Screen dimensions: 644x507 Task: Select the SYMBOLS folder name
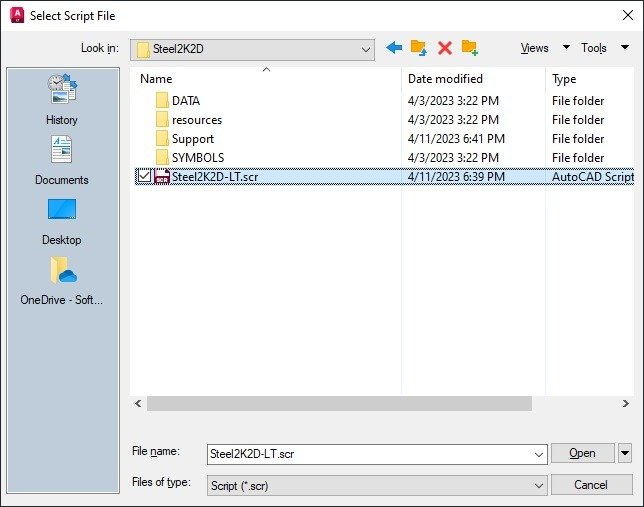(x=198, y=158)
